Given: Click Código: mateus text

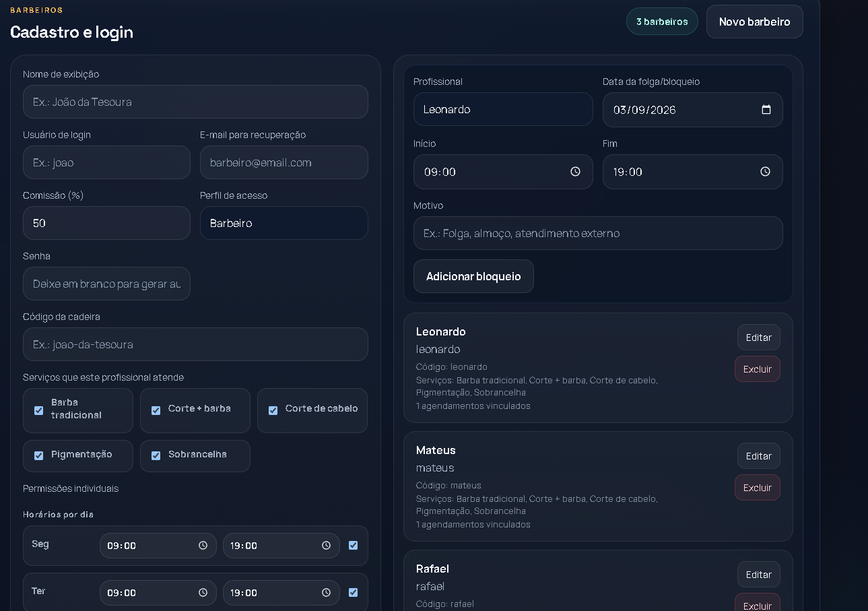Looking at the screenshot, I should pyautogui.click(x=448, y=485).
